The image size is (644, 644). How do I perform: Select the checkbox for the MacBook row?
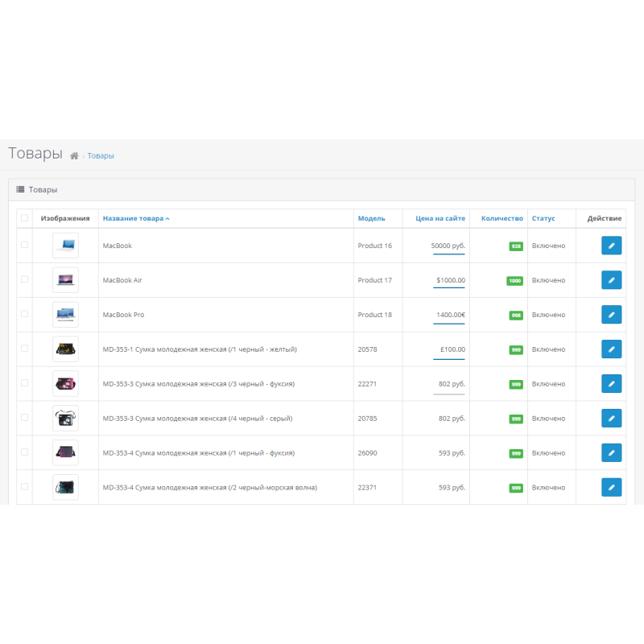click(x=23, y=246)
